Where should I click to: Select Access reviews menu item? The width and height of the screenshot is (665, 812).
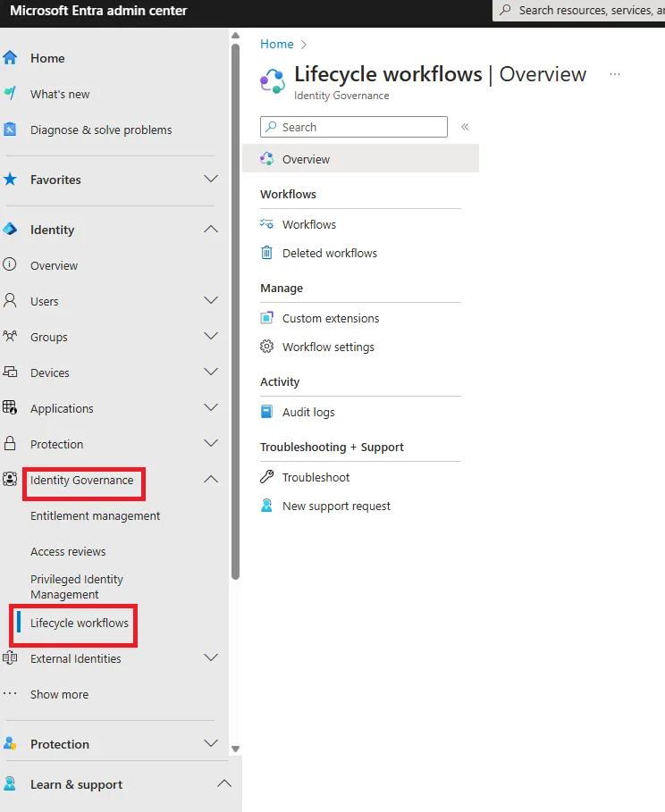tap(68, 551)
